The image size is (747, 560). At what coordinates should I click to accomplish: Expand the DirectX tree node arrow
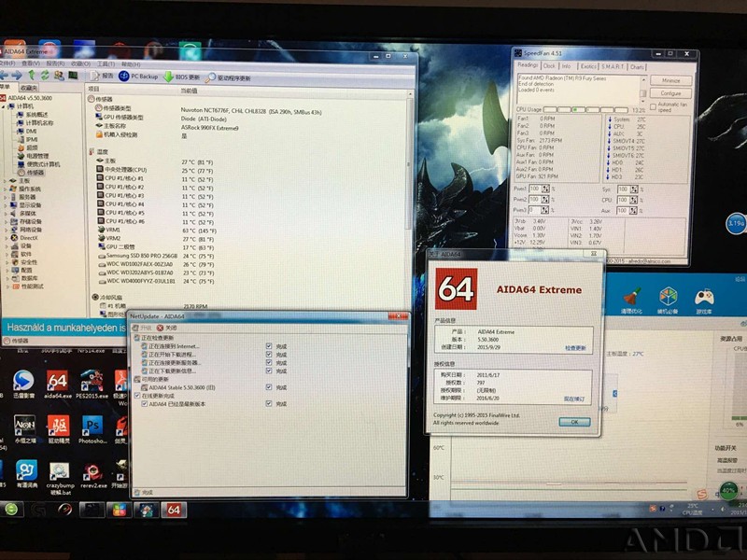pos(5,238)
